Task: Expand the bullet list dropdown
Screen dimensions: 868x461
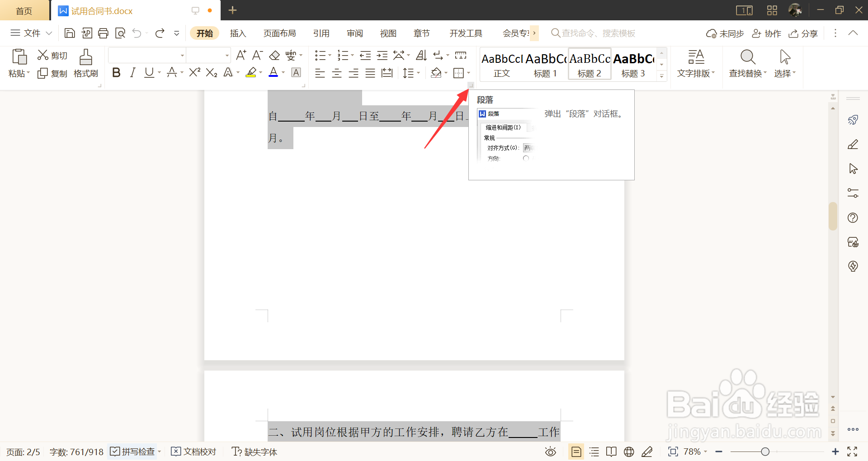Action: click(x=330, y=56)
